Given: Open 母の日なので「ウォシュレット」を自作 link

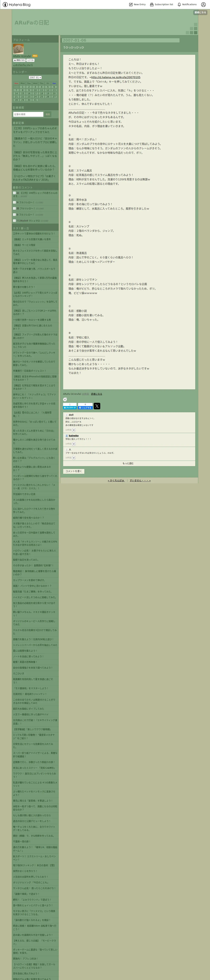Looking at the screenshot, I should click(x=35, y=303).
